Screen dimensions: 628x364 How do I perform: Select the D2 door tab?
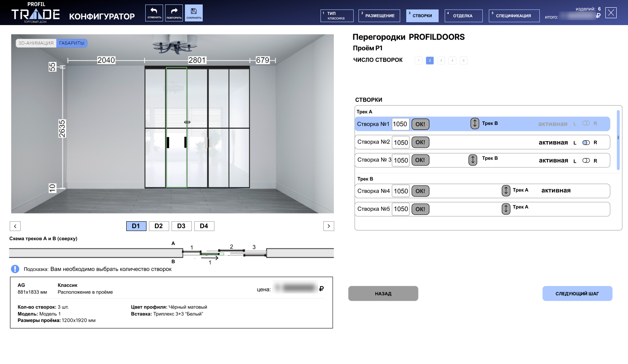point(159,226)
